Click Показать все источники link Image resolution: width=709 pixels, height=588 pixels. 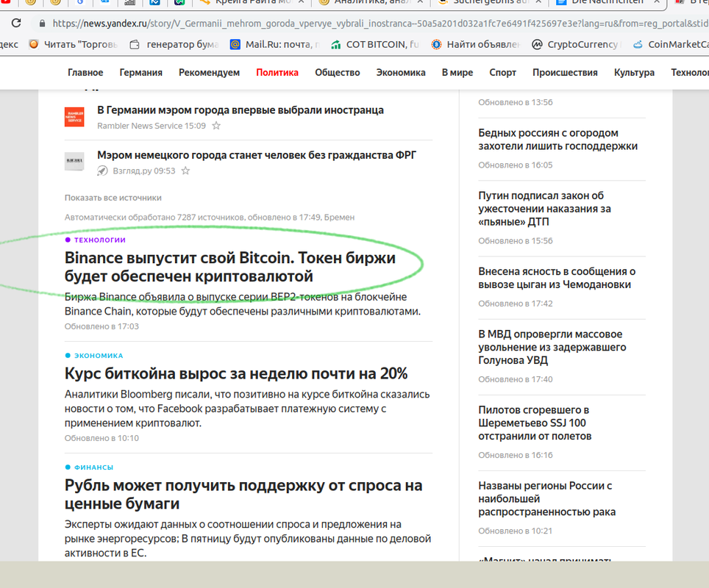click(113, 198)
